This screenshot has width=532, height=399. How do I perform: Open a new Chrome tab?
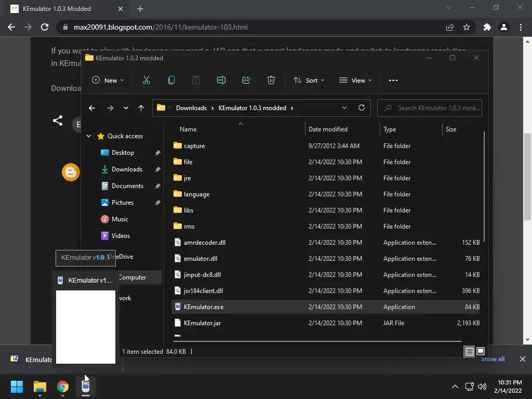(x=140, y=9)
